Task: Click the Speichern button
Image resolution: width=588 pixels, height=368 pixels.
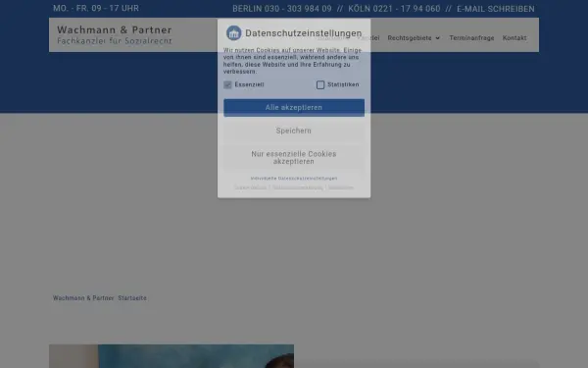Action: [x=294, y=131]
